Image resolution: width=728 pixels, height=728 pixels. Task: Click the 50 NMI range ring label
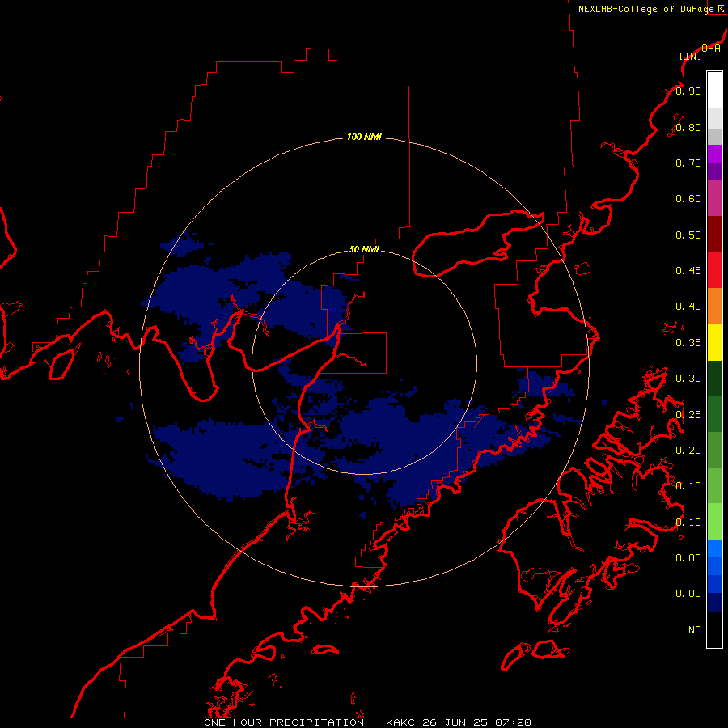364,249
